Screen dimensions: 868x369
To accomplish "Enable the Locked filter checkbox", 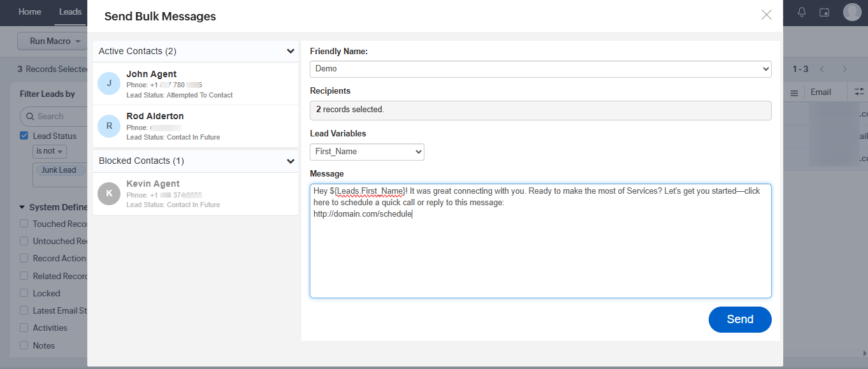I will coord(24,293).
